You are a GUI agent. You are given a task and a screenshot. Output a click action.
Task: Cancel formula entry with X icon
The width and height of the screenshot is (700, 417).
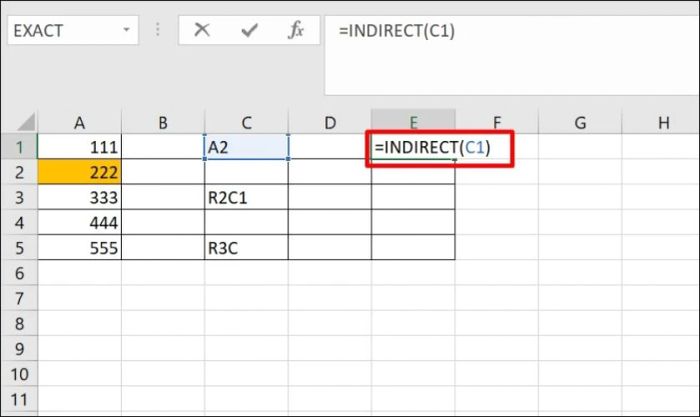tap(202, 30)
